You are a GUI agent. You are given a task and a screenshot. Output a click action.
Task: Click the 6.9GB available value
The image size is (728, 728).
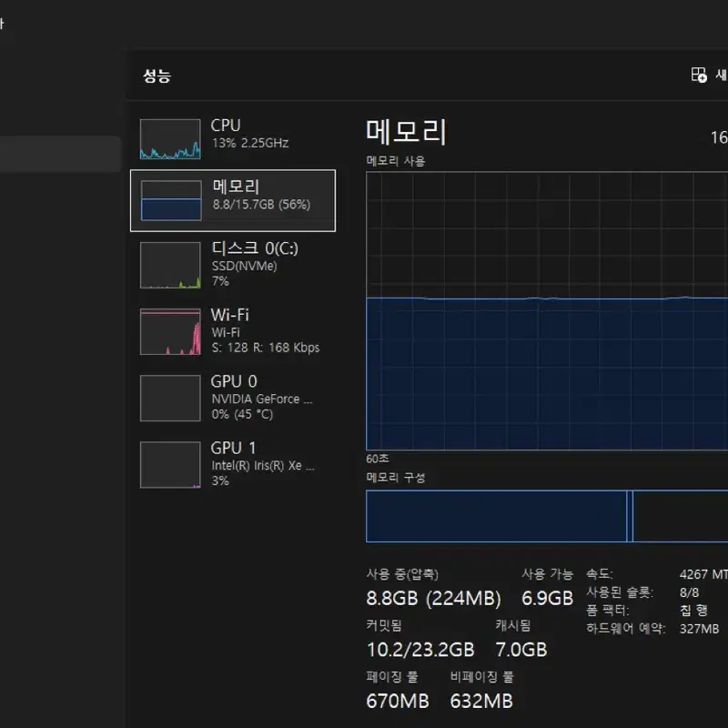coord(548,598)
